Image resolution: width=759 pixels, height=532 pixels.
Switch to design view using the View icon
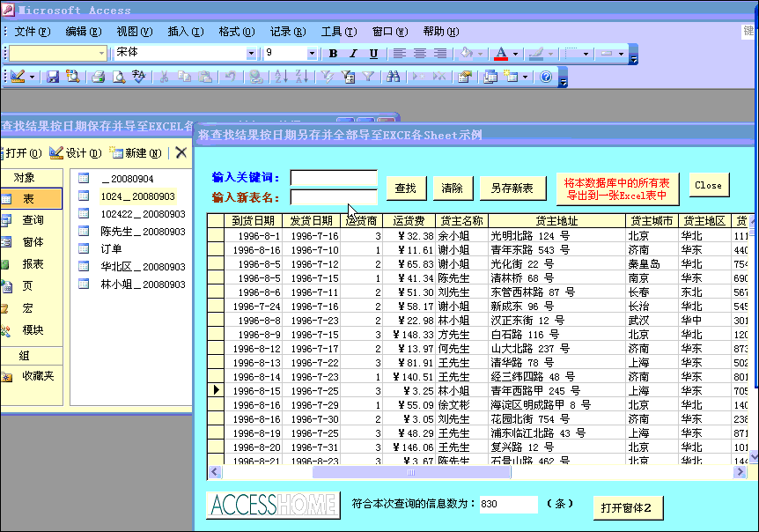pyautogui.click(x=18, y=77)
